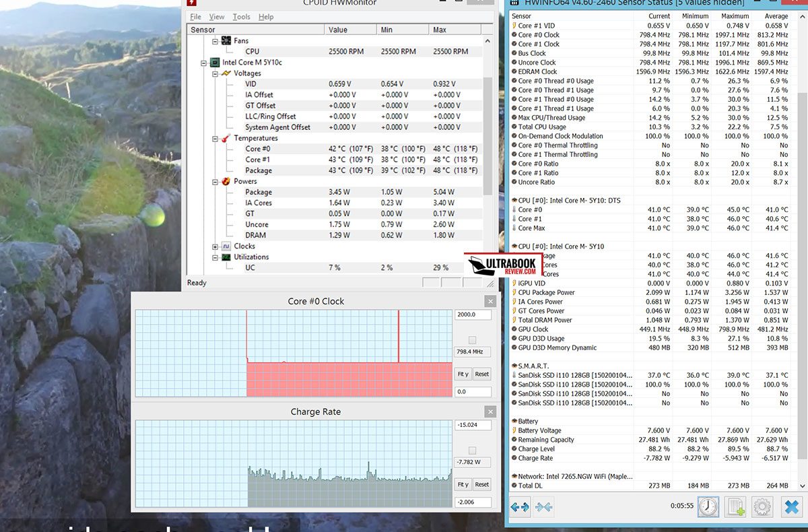Click the lightning icon beside Core #1 VID
808x532 pixels.
click(x=514, y=26)
